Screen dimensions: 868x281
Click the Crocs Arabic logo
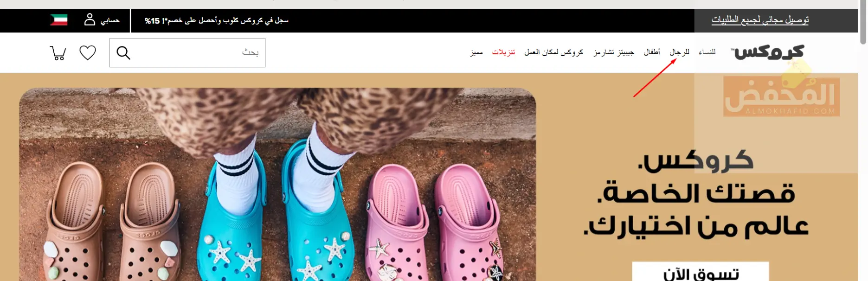(768, 52)
